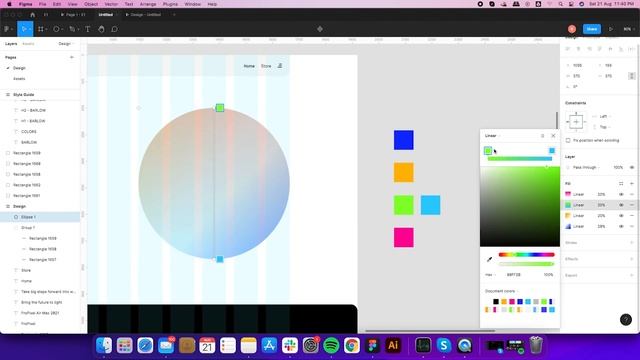This screenshot has width=640, height=360.
Task: Open Spotify in the Dock
Action: pos(331,345)
